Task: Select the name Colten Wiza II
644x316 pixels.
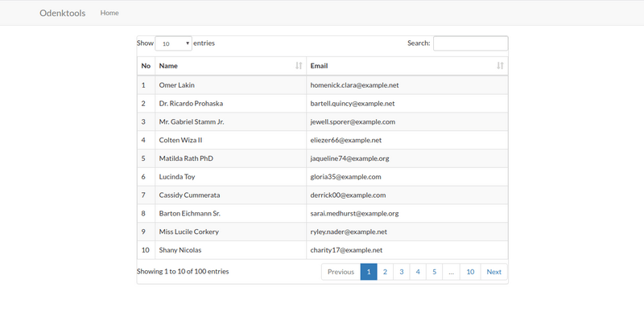Action: pyautogui.click(x=180, y=140)
